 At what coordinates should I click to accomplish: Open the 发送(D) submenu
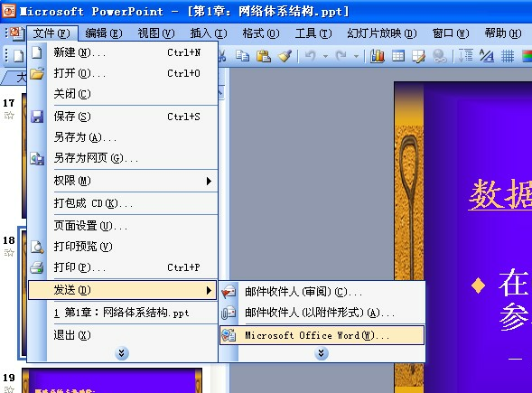[122, 290]
